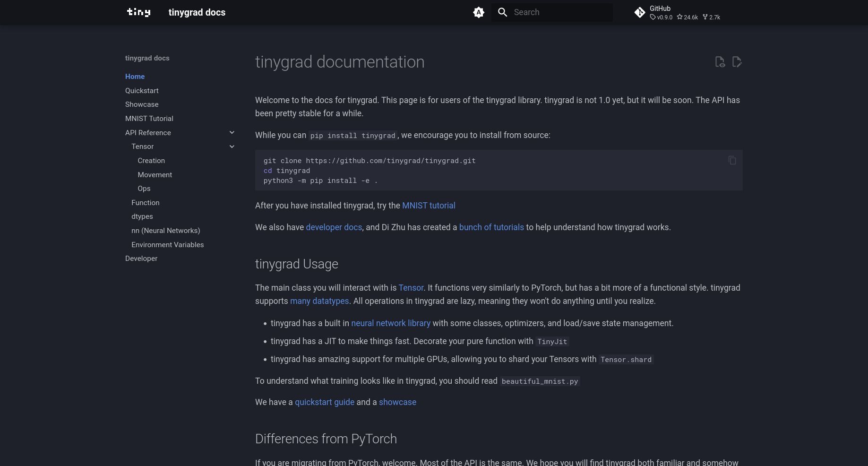Open the nn (Neural Networks) page
868x466 pixels.
165,231
